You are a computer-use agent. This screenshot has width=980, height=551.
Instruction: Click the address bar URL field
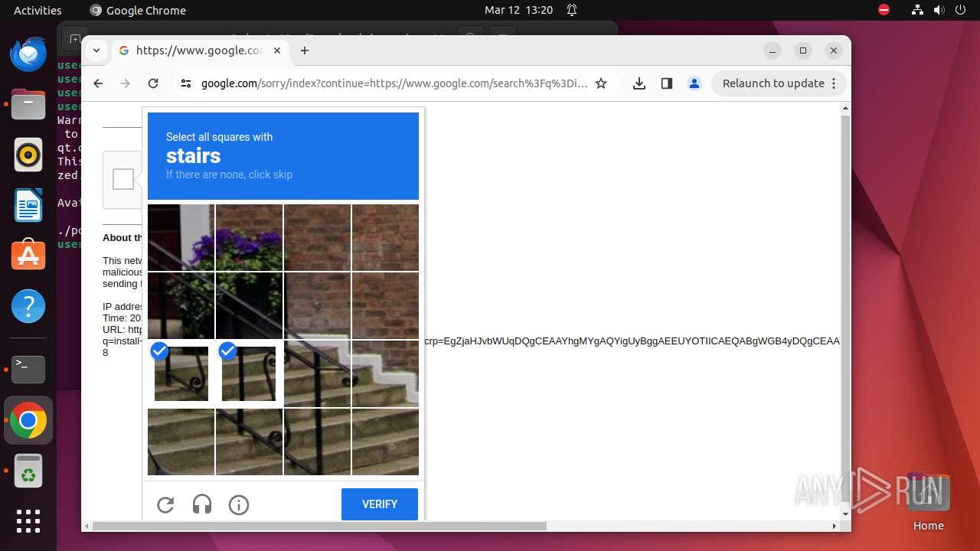[394, 83]
